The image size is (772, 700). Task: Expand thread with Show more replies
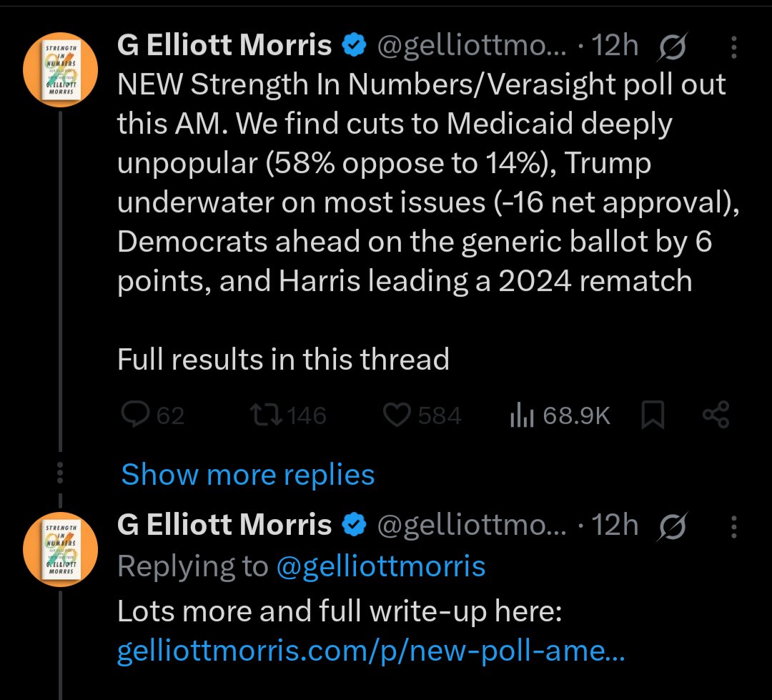tap(247, 475)
